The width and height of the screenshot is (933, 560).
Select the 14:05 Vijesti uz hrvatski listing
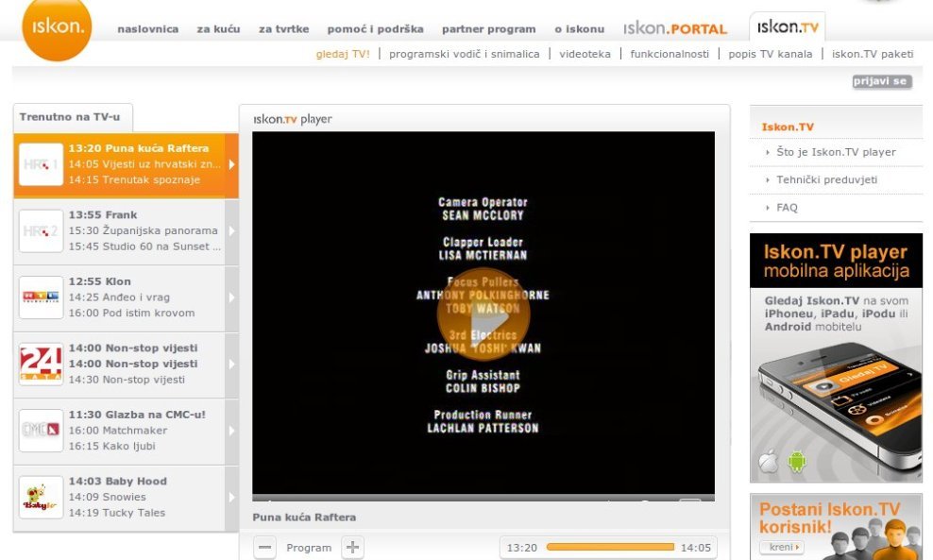click(144, 164)
